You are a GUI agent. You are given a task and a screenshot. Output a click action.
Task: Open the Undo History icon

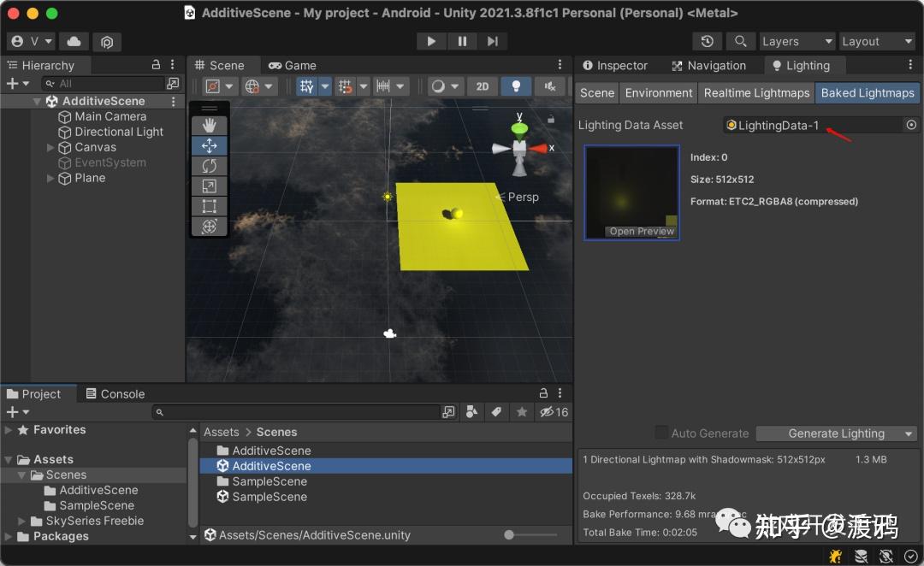[708, 41]
